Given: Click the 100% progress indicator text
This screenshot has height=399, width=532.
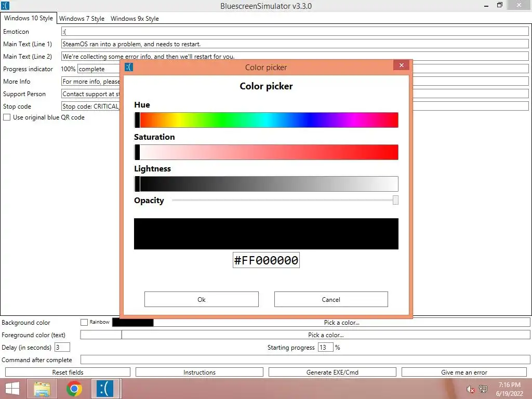Looking at the screenshot, I should (68, 69).
